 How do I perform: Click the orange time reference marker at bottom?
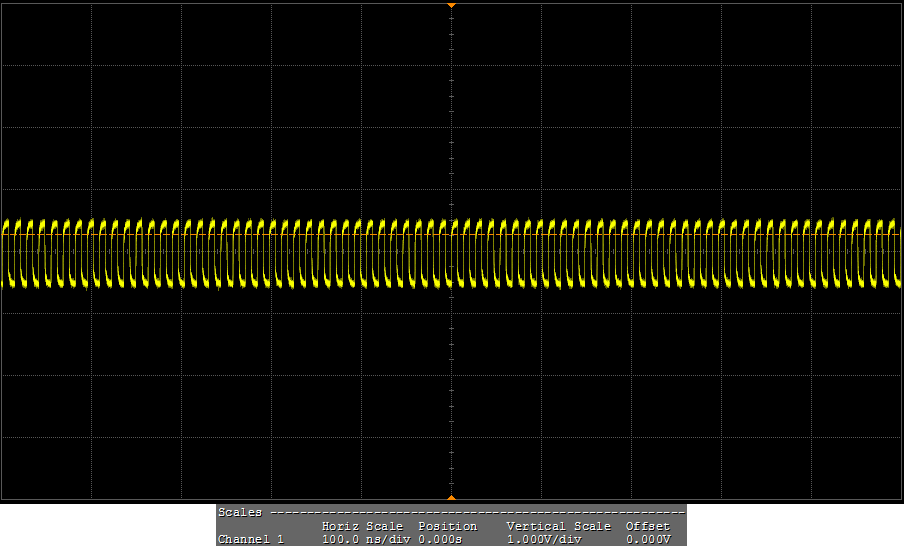tap(451, 497)
